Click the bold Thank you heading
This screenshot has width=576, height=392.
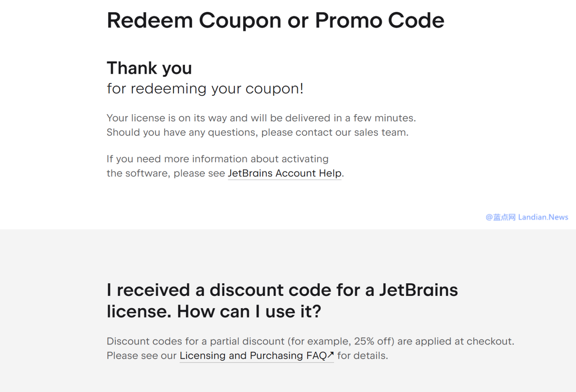(149, 68)
